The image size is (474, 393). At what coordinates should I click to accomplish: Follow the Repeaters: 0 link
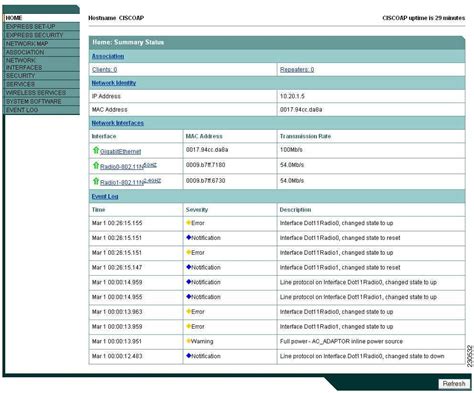point(297,70)
